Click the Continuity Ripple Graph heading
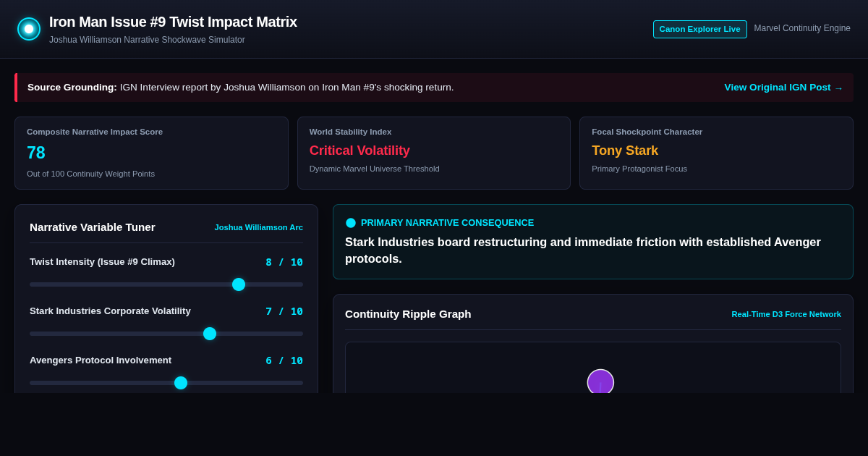868x456 pixels. (408, 314)
